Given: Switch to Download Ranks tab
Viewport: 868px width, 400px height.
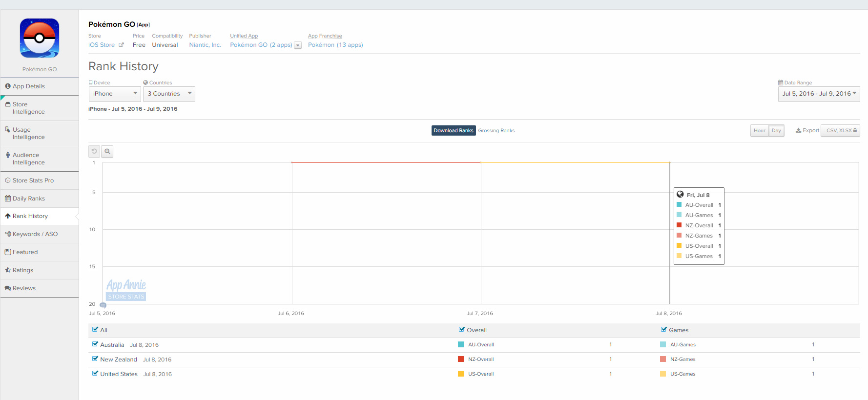Looking at the screenshot, I should pyautogui.click(x=454, y=131).
